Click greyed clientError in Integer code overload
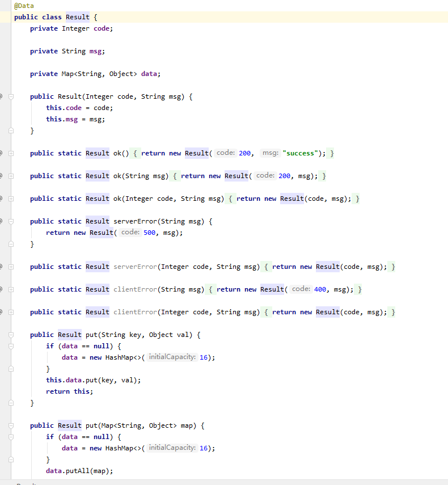This screenshot has height=485, width=448. pyautogui.click(x=135, y=312)
